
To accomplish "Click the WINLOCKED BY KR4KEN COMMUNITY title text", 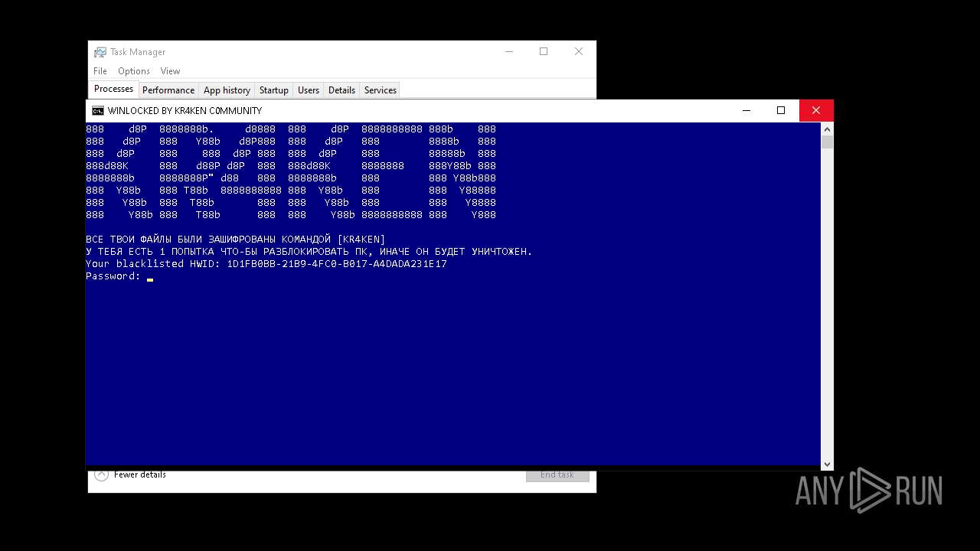I will pyautogui.click(x=185, y=111).
